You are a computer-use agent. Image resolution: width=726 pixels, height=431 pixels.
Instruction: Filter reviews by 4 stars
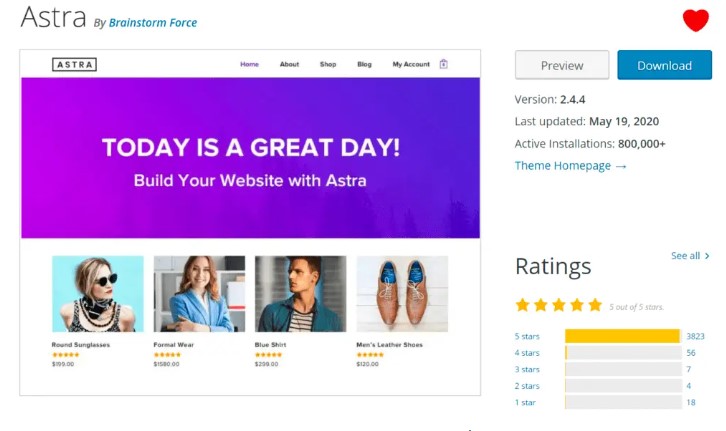(527, 353)
